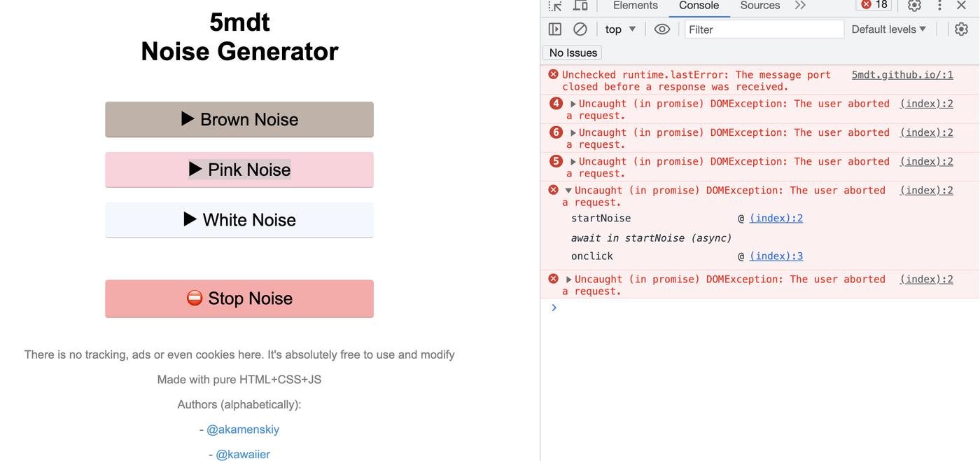Click the inspect element picker icon
The image size is (980, 461).
click(x=555, y=6)
